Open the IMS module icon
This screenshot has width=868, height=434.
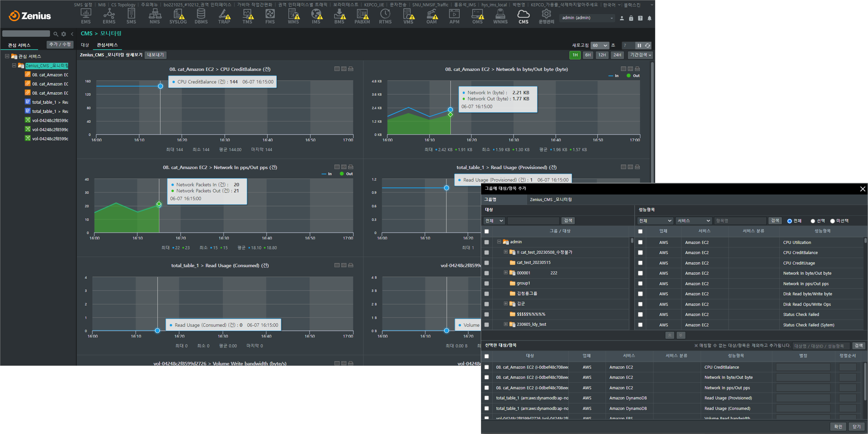[x=316, y=16]
